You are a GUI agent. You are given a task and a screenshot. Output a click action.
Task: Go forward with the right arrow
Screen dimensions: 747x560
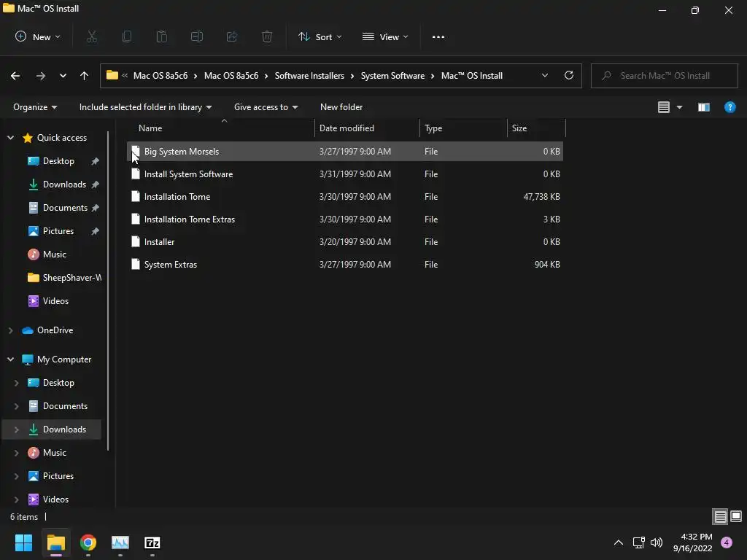pyautogui.click(x=41, y=76)
